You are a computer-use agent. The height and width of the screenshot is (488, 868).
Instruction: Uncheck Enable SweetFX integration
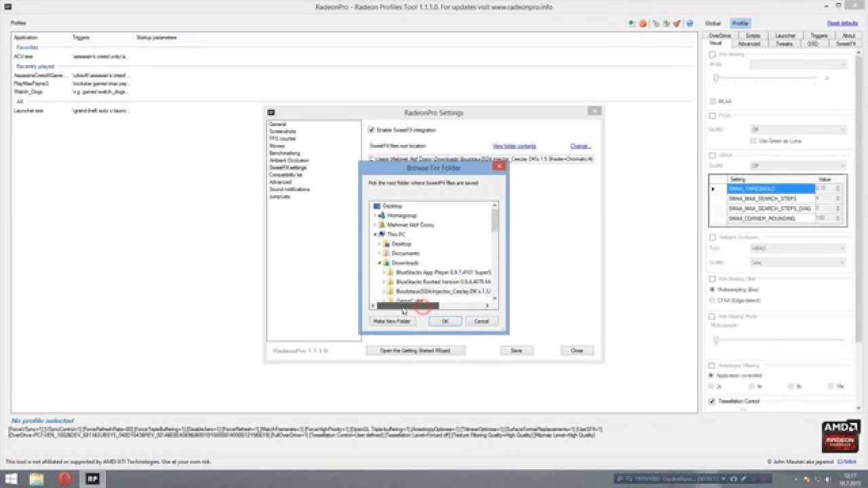(372, 129)
